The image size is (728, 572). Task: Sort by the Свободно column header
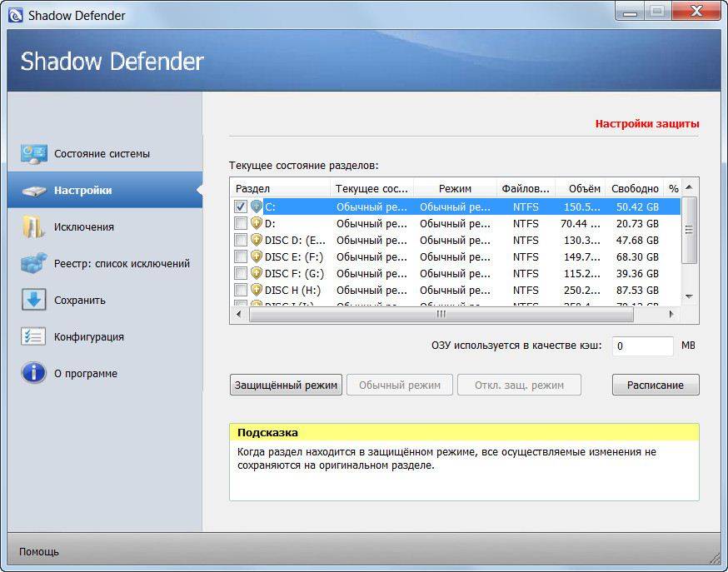pyautogui.click(x=636, y=188)
